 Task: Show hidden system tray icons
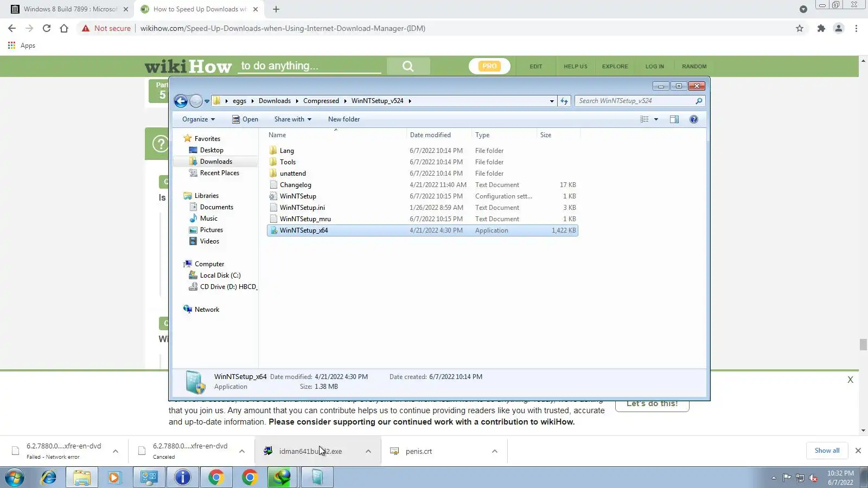click(774, 478)
